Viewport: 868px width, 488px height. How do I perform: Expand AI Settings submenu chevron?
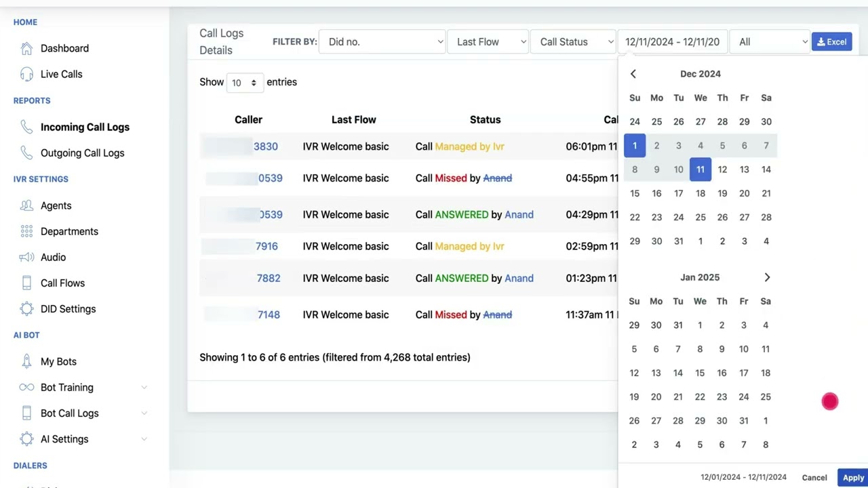tap(144, 439)
